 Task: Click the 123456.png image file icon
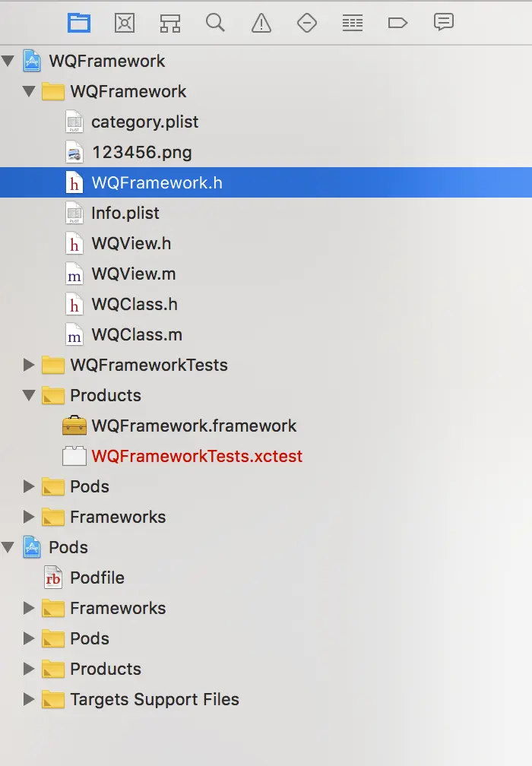pyautogui.click(x=74, y=153)
